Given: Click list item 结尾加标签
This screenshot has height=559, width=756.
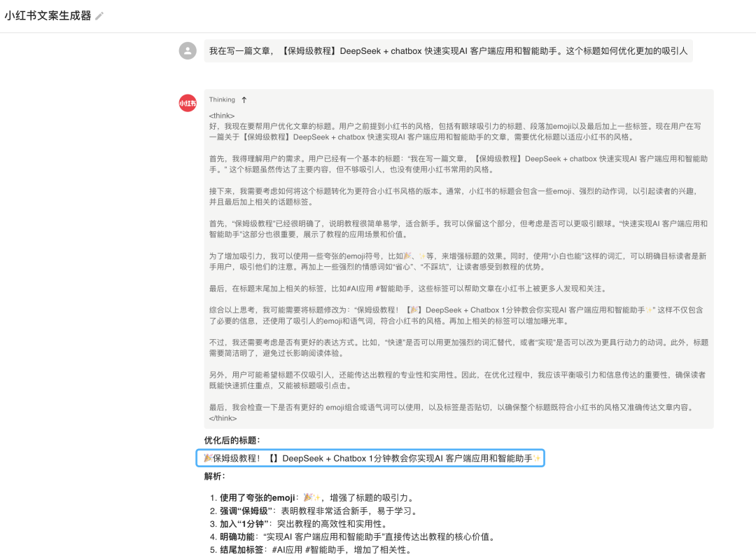Looking at the screenshot, I should [311, 550].
